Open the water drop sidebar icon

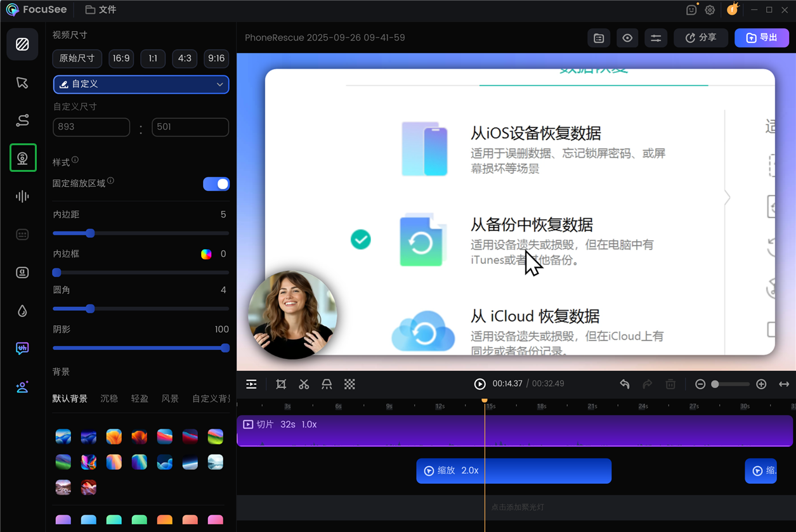22,311
